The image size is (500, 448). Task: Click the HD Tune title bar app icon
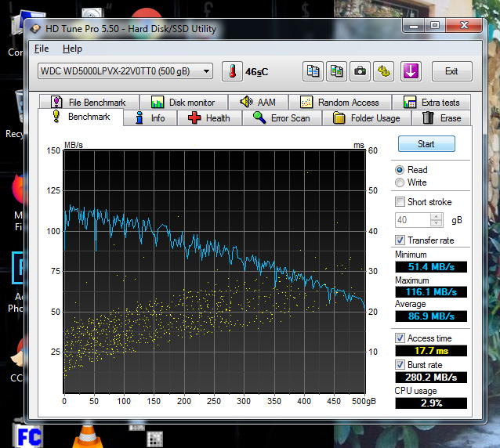click(35, 29)
